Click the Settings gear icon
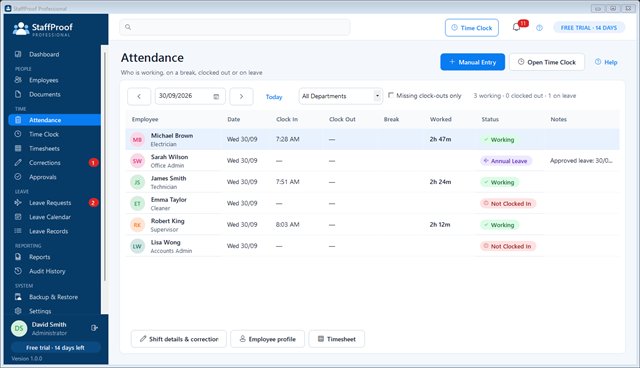Viewport: 640px width, 368px height. (18, 311)
